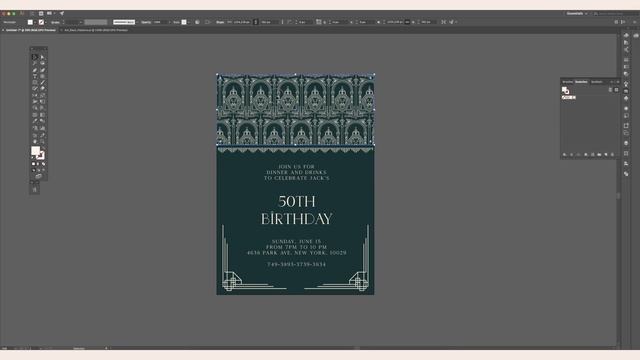Select the Hand tool
This screenshot has width=640, height=360.
coord(35,141)
